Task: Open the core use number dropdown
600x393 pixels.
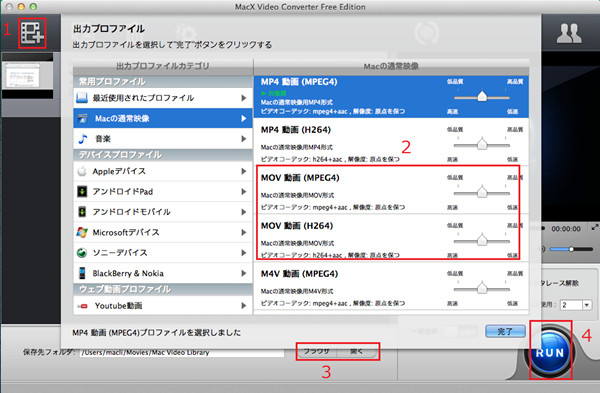Action: (587, 305)
